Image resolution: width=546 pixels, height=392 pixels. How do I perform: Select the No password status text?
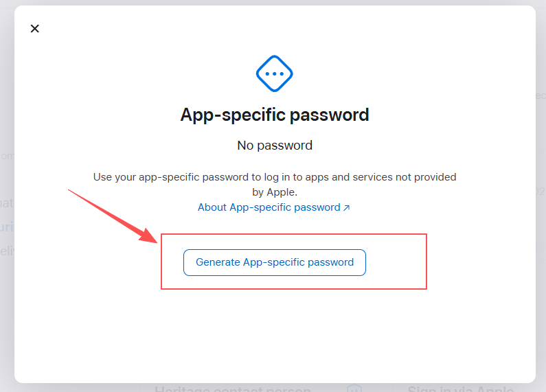click(x=275, y=145)
